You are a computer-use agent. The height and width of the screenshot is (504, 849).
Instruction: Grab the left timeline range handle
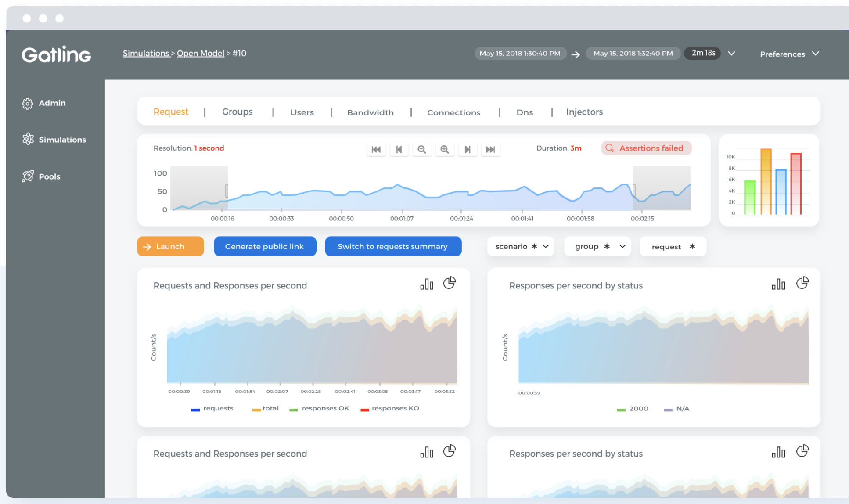pyautogui.click(x=227, y=191)
